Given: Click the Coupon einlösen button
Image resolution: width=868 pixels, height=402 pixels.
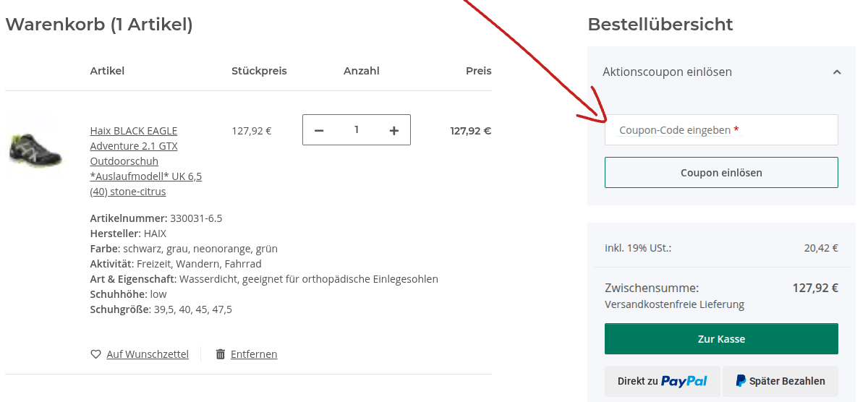Looking at the screenshot, I should click(721, 173).
